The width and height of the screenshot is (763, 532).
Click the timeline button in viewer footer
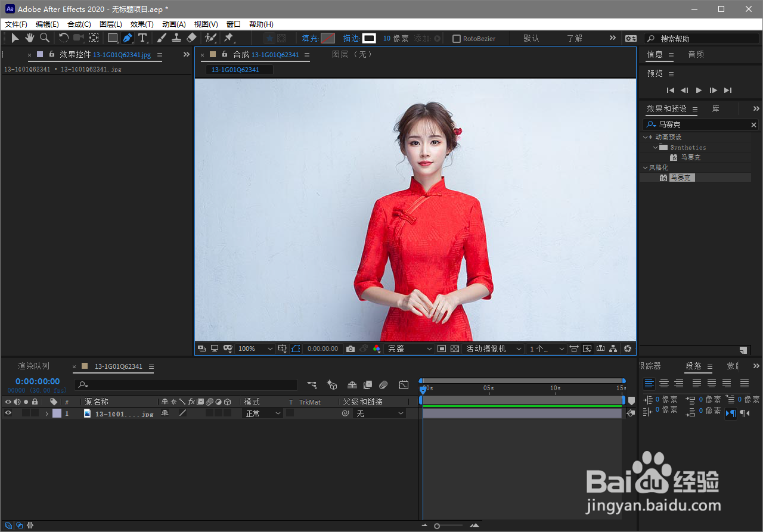(600, 349)
